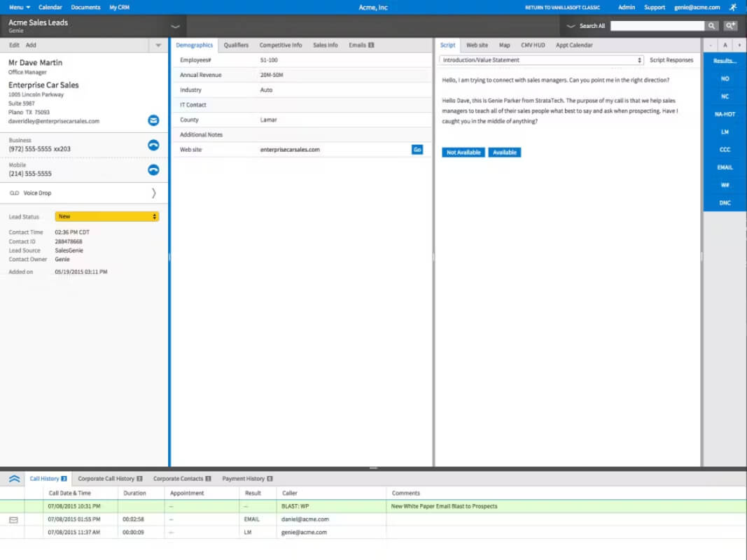Select the NA-HOT result code

(725, 114)
